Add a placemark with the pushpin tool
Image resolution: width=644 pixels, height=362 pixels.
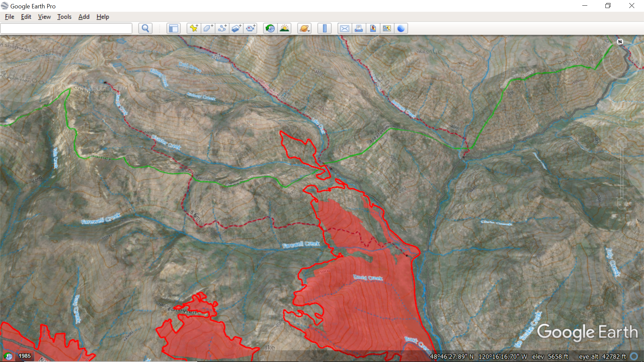[194, 28]
